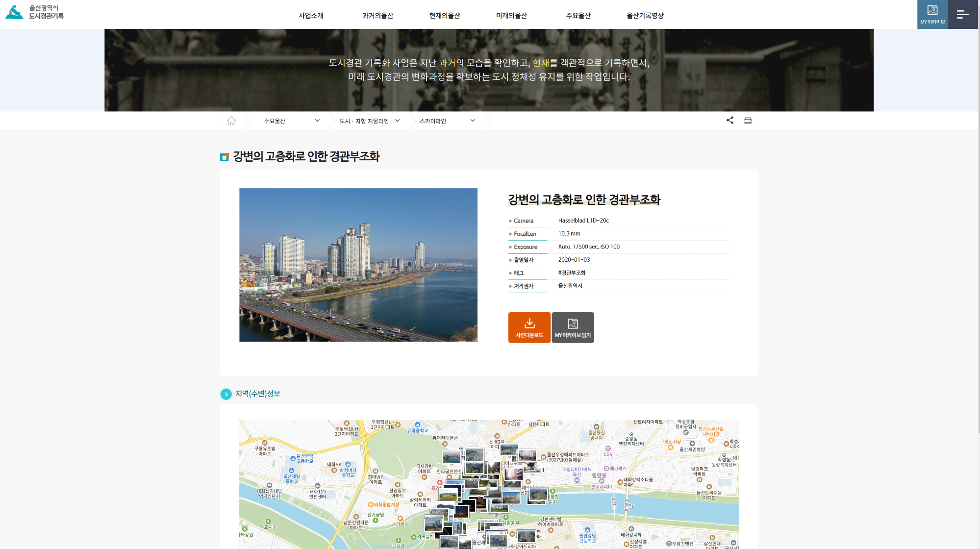The width and height of the screenshot is (980, 549).
Task: Open the 울산기록영상 menu
Action: pyautogui.click(x=645, y=15)
